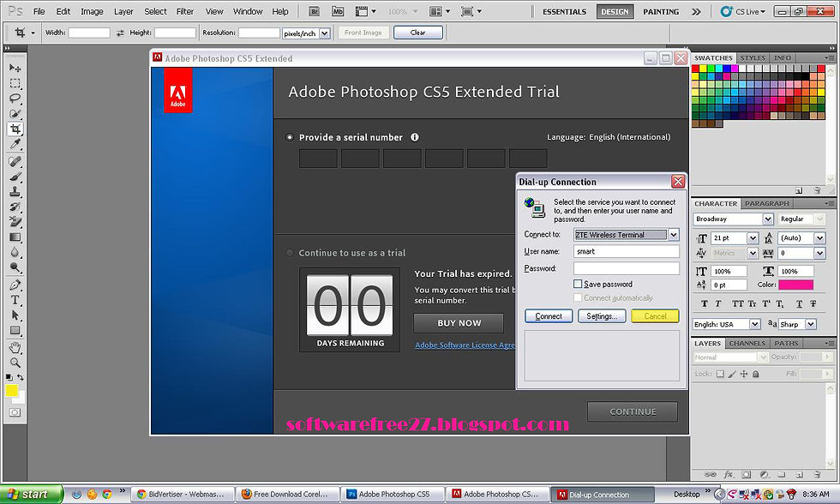Open the Image menu
840x504 pixels.
(92, 11)
